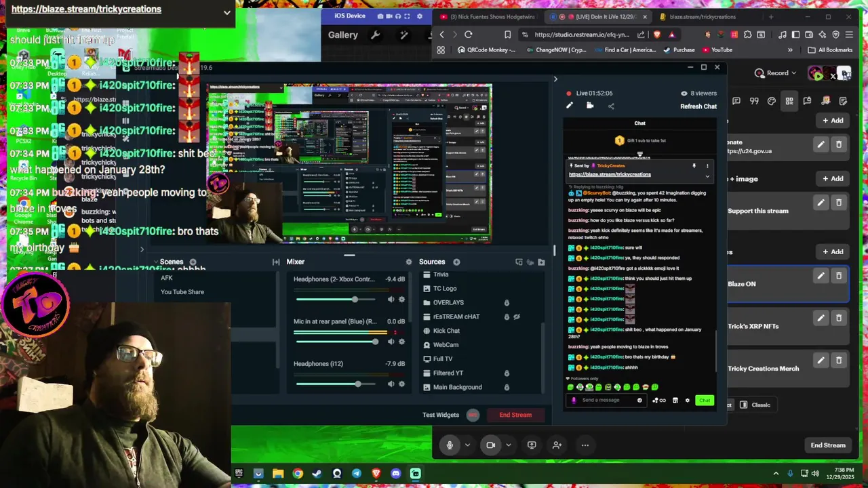The height and width of the screenshot is (488, 868).
Task: Toggle camera in Restream studio toolbar
Action: (x=490, y=445)
